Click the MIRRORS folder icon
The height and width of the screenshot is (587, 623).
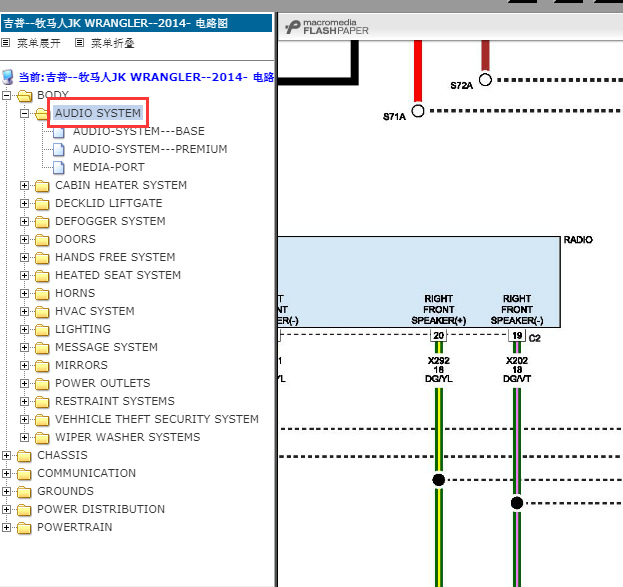(42, 366)
